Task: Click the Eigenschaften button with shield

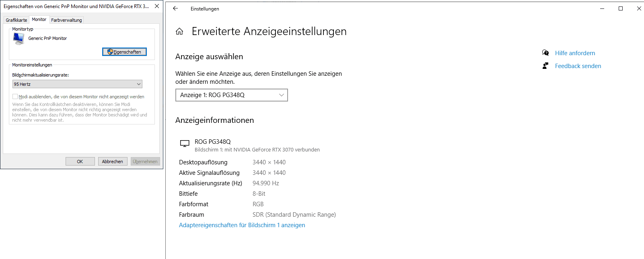Action: [x=124, y=52]
